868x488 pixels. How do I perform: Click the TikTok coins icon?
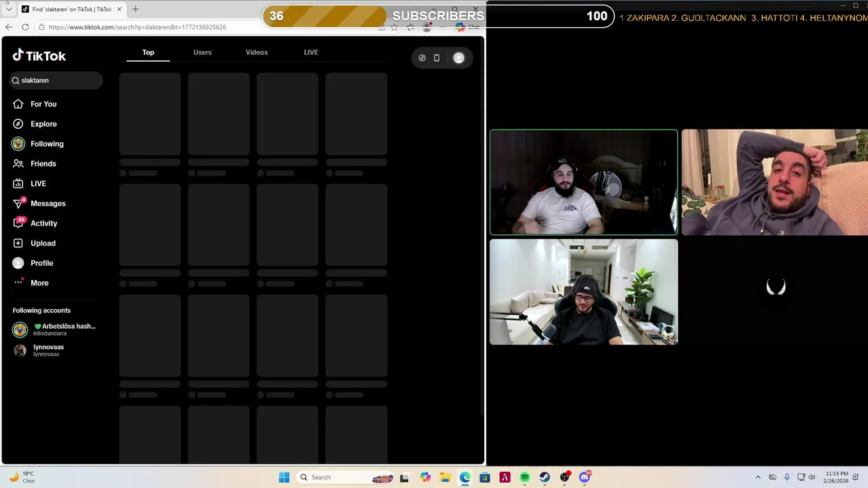pyautogui.click(x=422, y=58)
